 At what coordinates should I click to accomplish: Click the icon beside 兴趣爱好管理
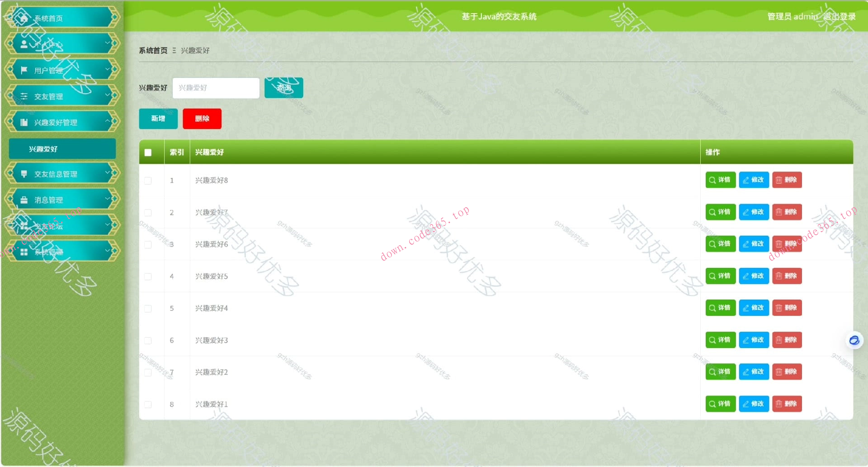click(x=24, y=122)
